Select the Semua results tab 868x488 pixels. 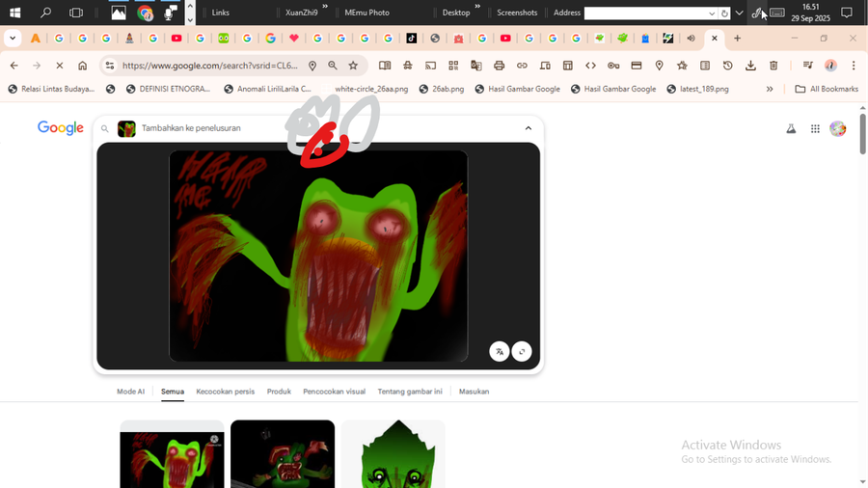173,392
